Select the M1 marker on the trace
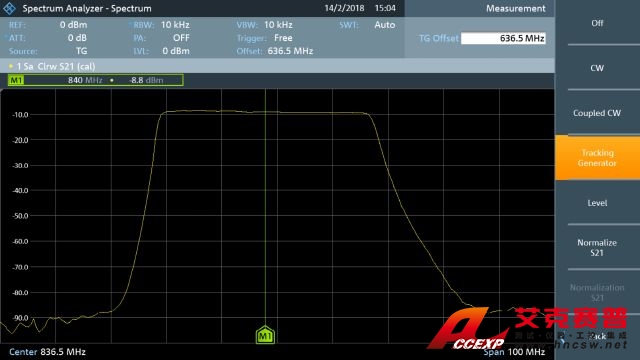This screenshot has height=360, width=640. point(265,335)
